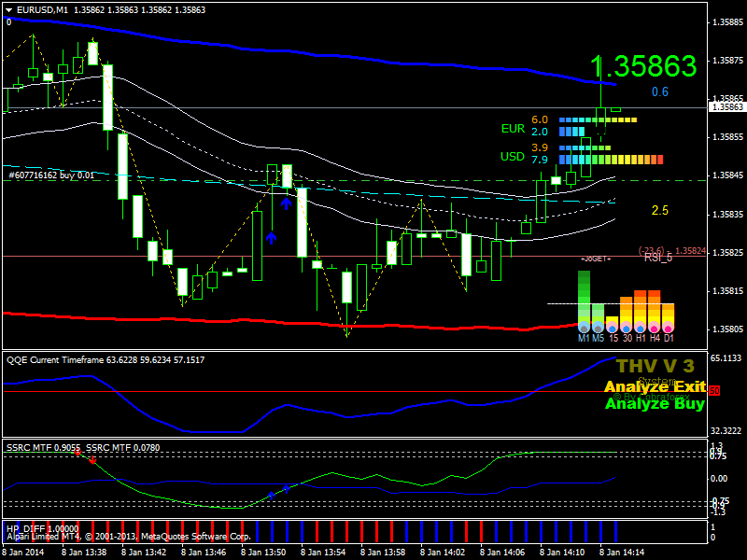Click the D1 timeframe signal dot
Viewport: 747px width, 560px height.
click(x=669, y=328)
